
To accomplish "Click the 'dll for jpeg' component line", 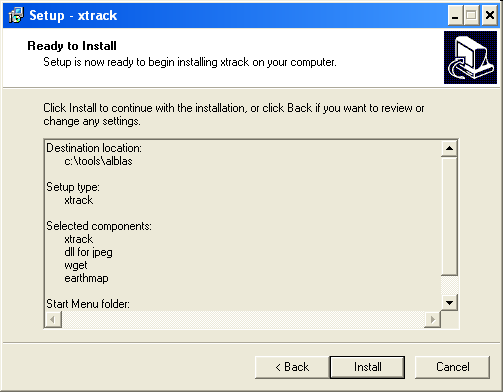I will [88, 252].
